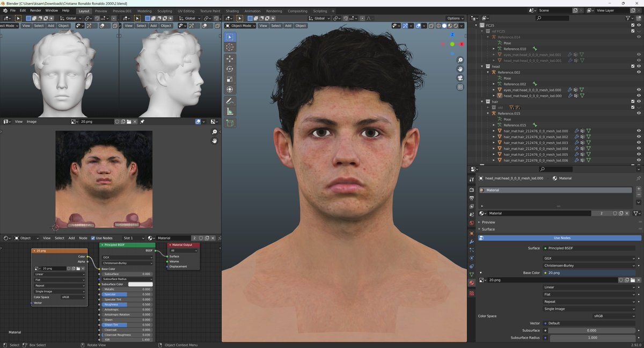The height and width of the screenshot is (348, 644).
Task: Hide head_mat:head_0_0_0_mesh_lod.000 with eye icon
Action: pos(639,95)
